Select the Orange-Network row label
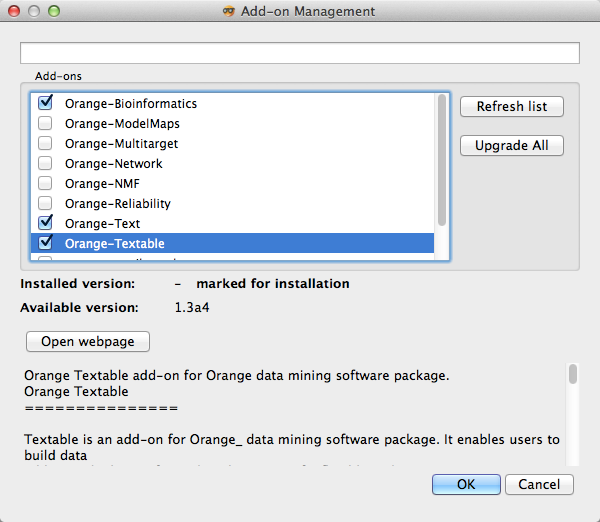The height and width of the screenshot is (522, 600). (x=114, y=163)
